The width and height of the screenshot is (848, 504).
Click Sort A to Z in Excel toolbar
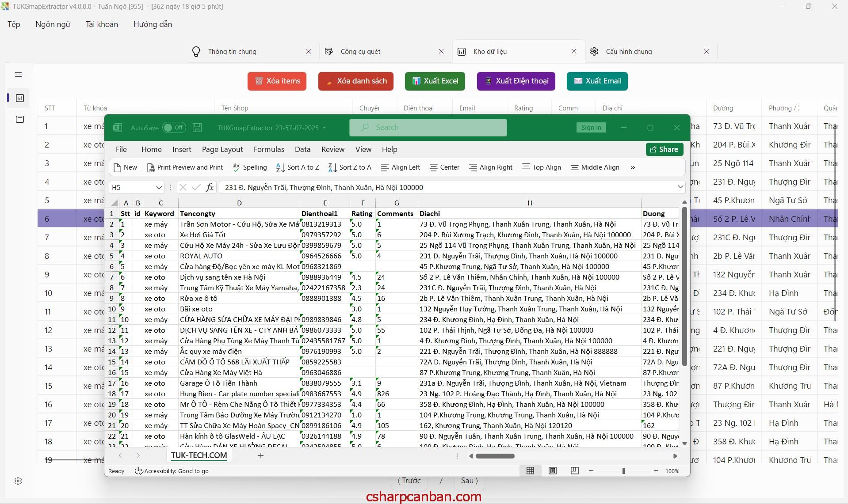298,167
